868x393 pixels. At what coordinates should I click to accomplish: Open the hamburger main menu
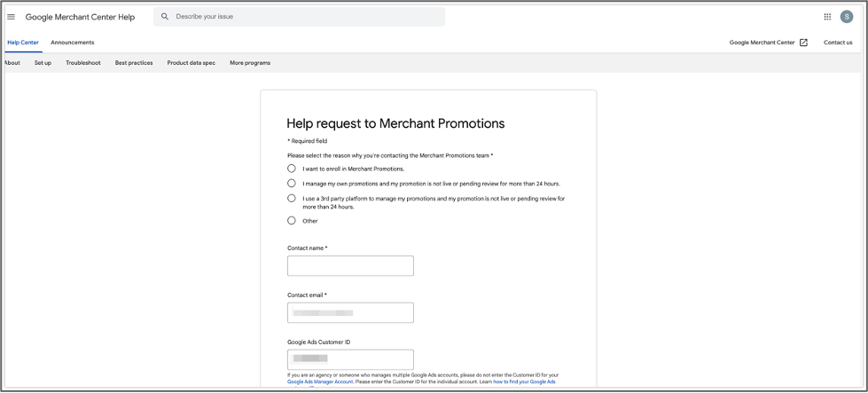[11, 17]
